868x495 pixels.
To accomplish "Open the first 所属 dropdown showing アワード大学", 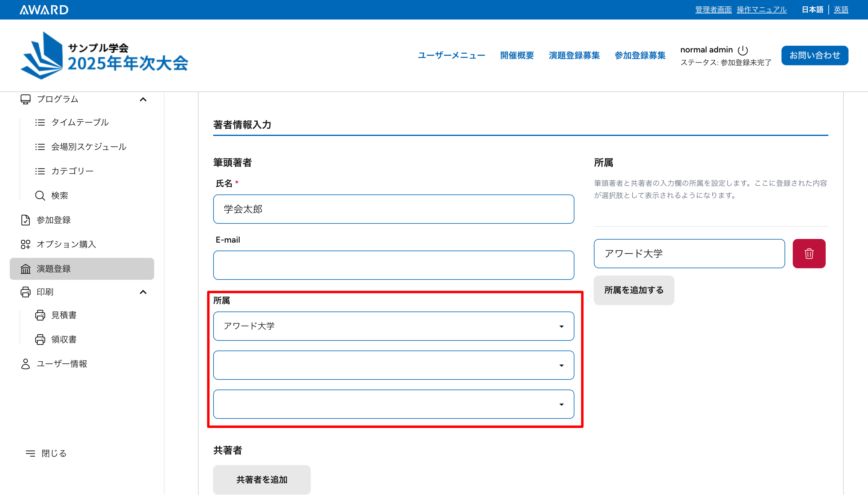I will click(x=393, y=326).
